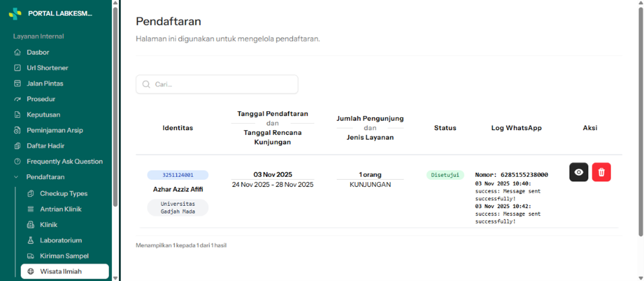
Task: Click the Laboratorium flask icon
Action: pos(30,240)
